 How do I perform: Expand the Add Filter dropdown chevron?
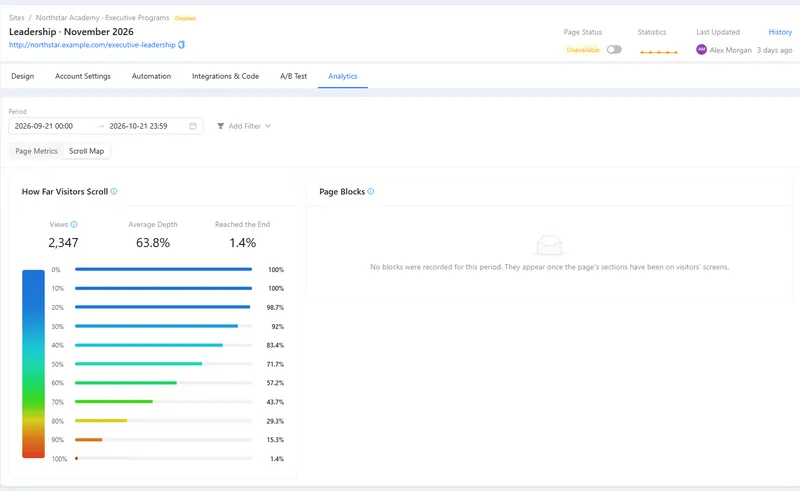[x=268, y=126]
